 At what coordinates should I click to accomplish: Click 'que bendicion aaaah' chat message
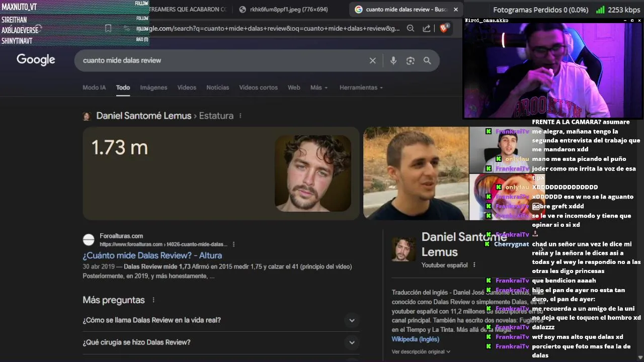point(564,281)
